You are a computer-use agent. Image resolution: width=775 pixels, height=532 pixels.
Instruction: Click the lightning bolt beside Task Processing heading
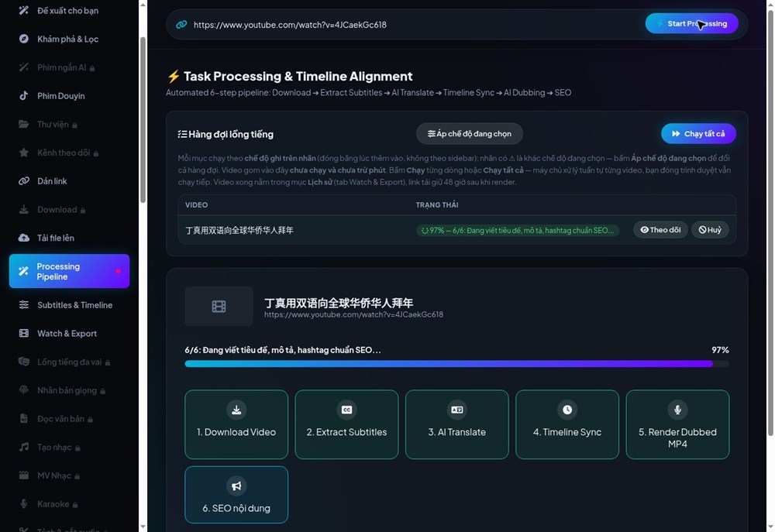[x=173, y=77]
